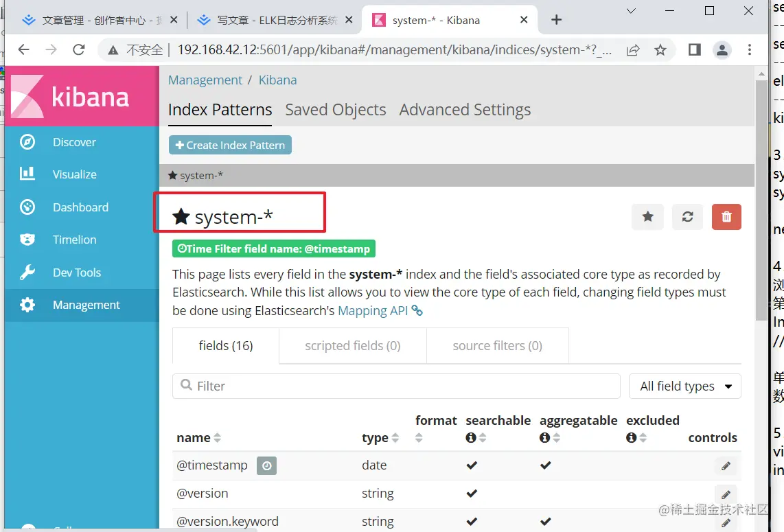Edit @version.keyword field pencil icon
The height and width of the screenshot is (532, 784).
pos(726,522)
